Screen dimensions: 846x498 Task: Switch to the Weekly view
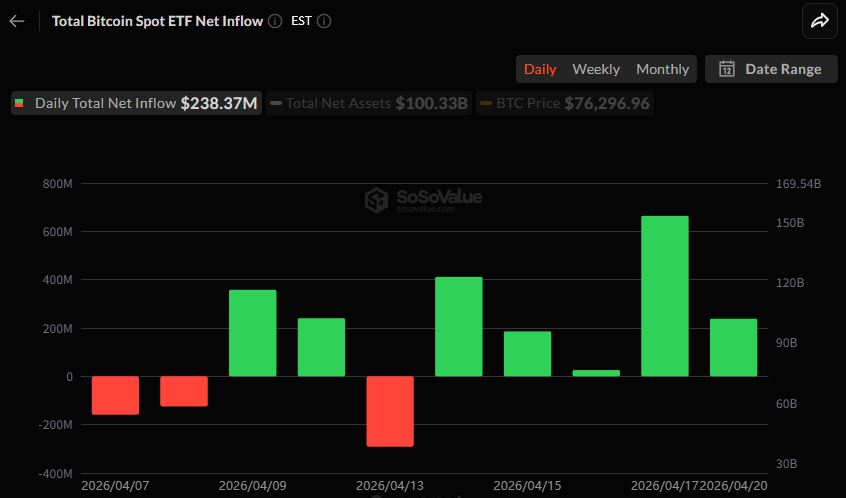(596, 69)
